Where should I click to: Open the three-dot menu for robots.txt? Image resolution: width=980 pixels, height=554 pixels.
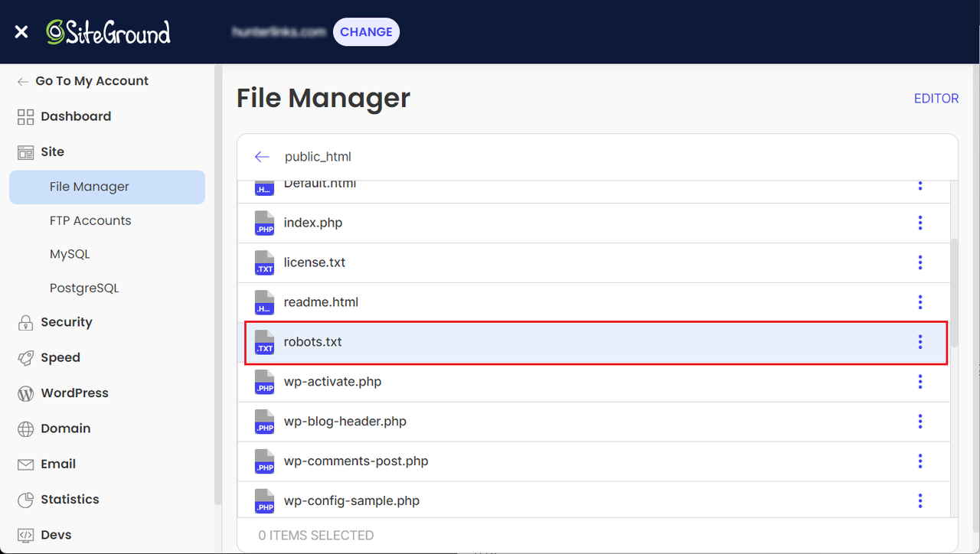click(x=920, y=342)
